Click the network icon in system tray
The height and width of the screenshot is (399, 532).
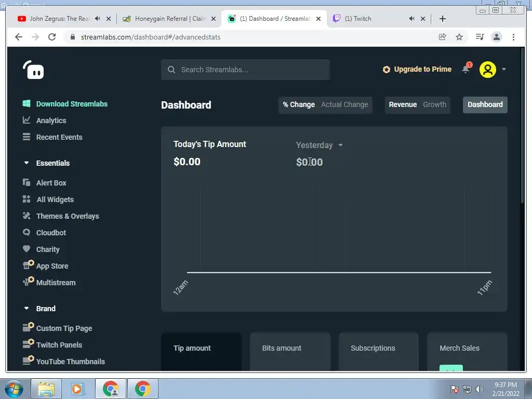[x=467, y=389]
